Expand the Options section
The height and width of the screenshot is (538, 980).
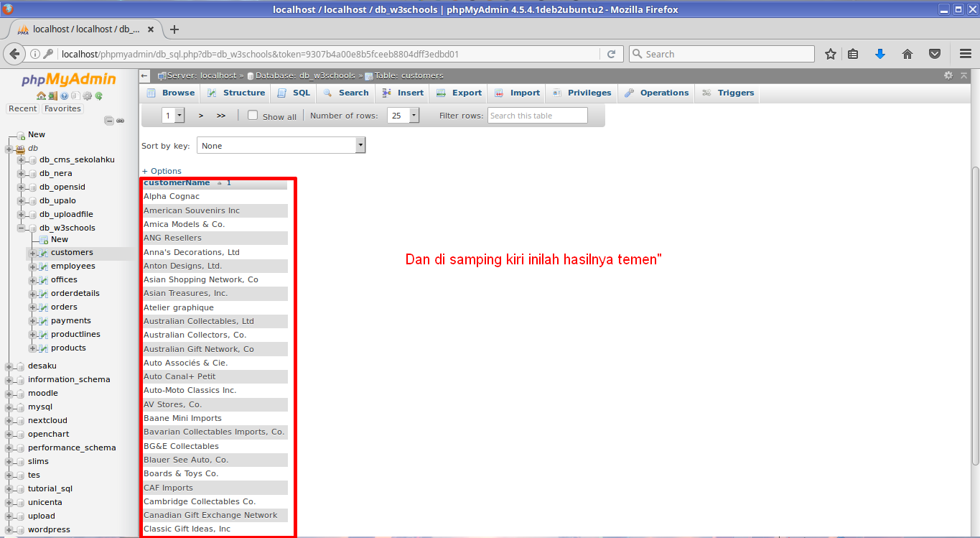pyautogui.click(x=161, y=171)
